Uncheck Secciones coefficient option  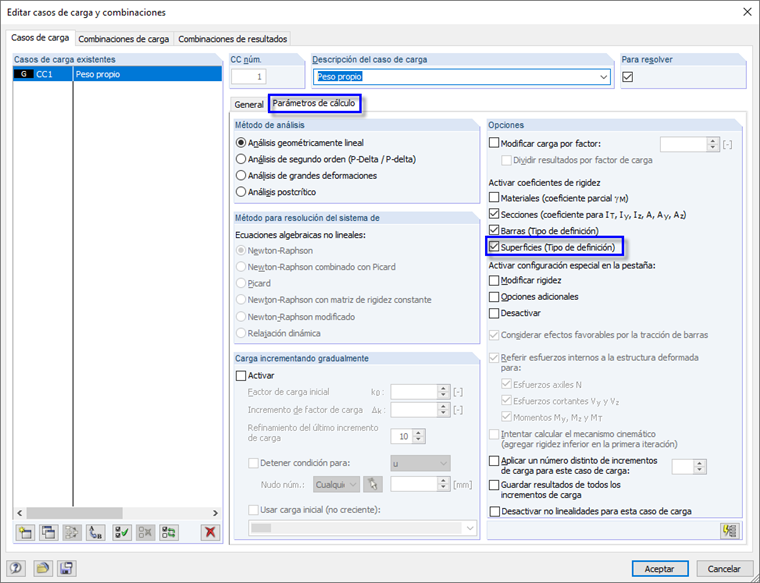(494, 214)
